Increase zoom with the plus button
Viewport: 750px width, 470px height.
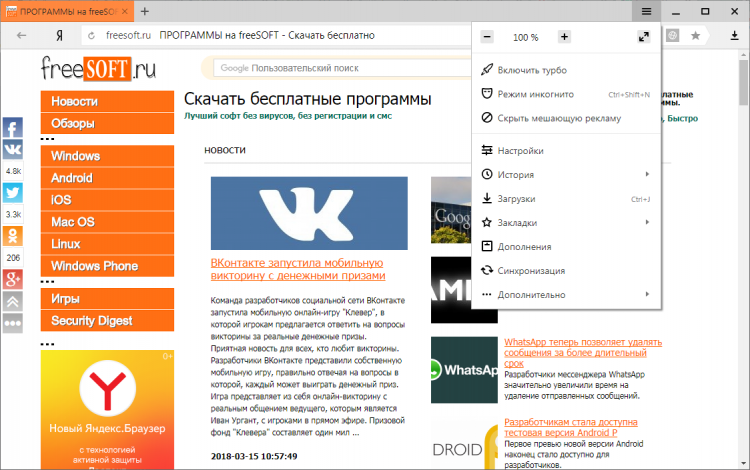click(x=564, y=37)
